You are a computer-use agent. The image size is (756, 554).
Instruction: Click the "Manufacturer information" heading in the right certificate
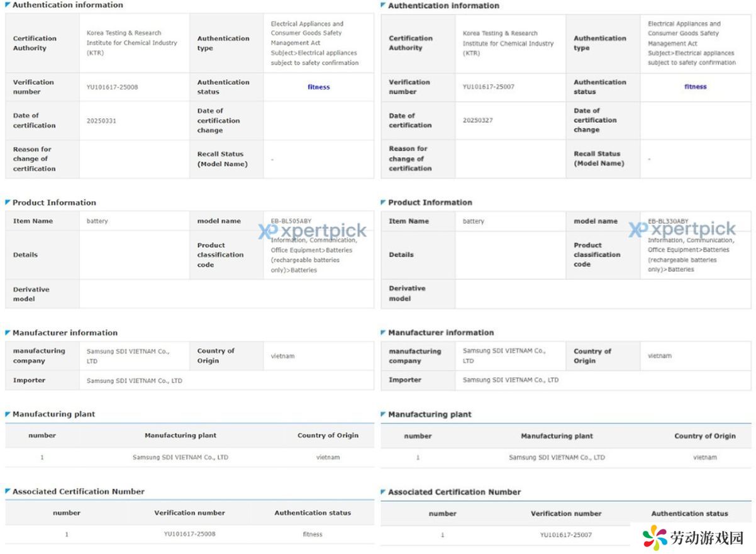tap(441, 333)
